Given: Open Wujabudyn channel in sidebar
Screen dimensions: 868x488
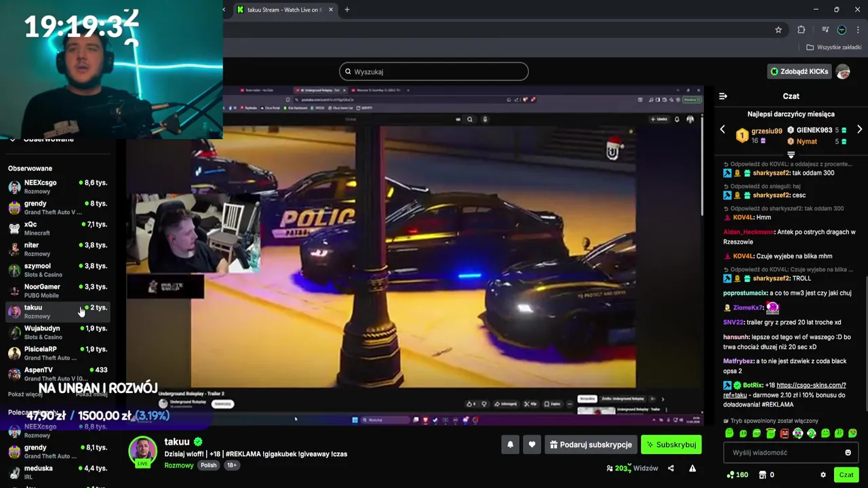Looking at the screenshot, I should [57, 332].
